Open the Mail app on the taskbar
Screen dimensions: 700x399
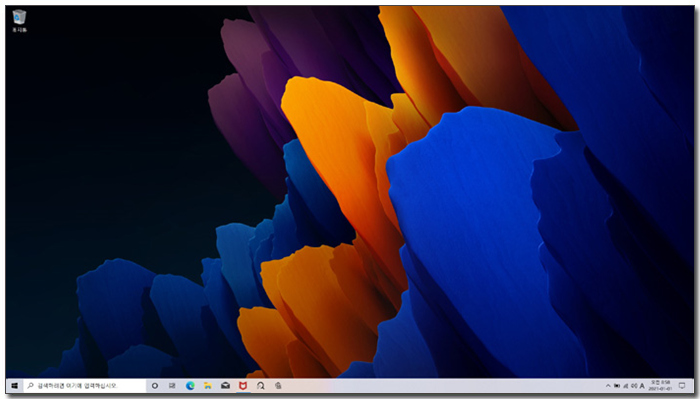coord(225,386)
